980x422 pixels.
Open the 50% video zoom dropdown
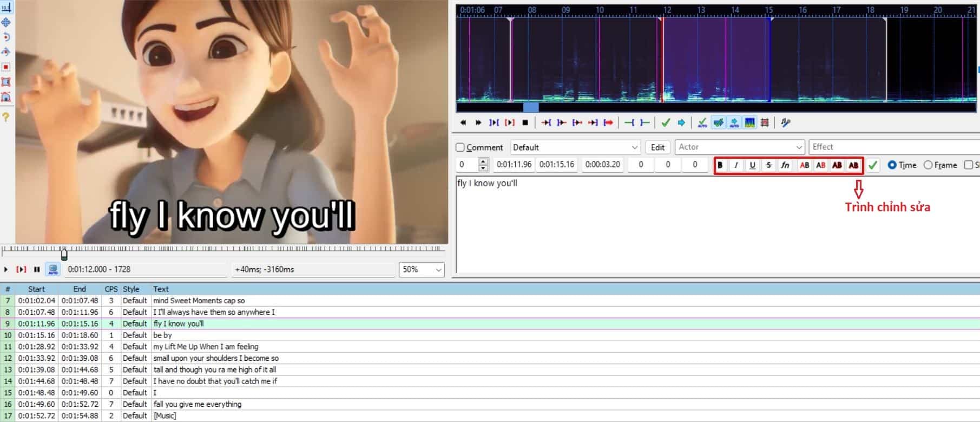pos(422,269)
